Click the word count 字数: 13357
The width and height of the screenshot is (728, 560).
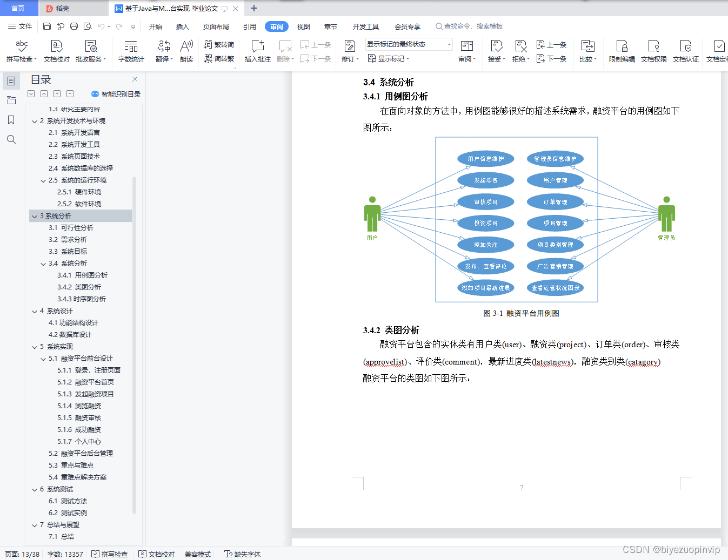65,554
